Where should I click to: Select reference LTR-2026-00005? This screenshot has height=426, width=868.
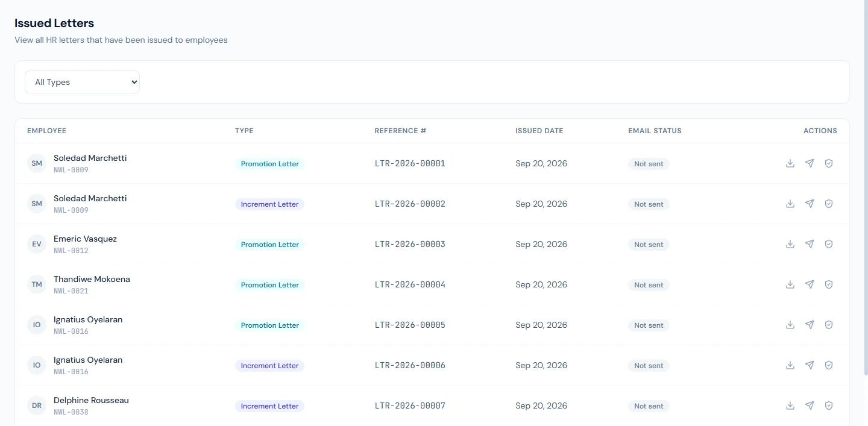(x=410, y=325)
